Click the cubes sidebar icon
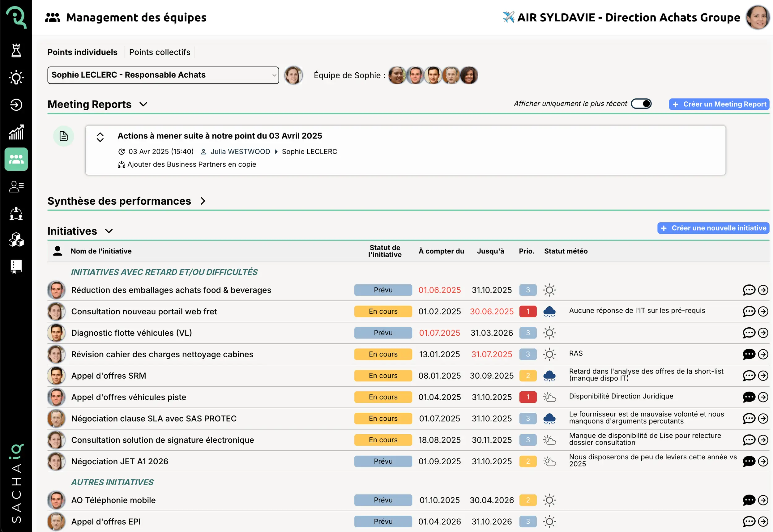This screenshot has height=532, width=773. [x=16, y=240]
